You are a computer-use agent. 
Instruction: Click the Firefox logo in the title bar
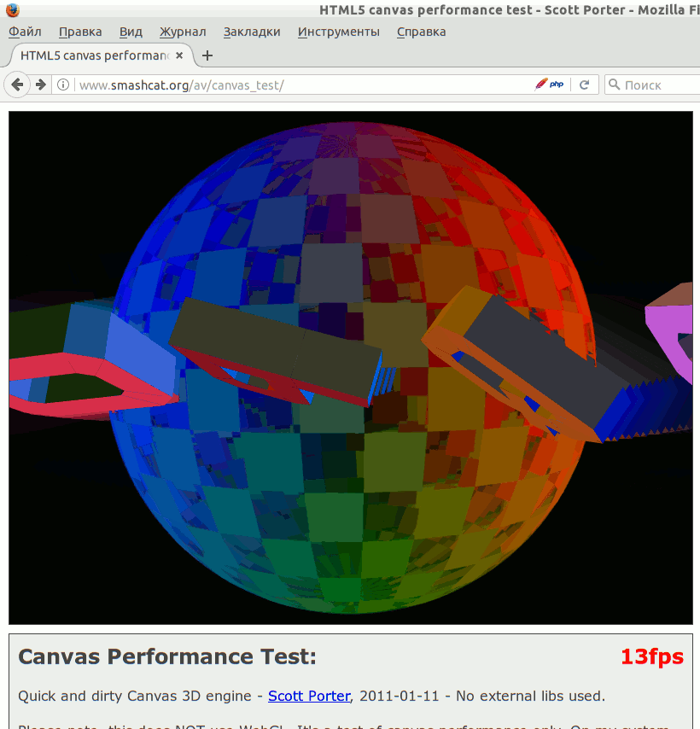point(12,10)
